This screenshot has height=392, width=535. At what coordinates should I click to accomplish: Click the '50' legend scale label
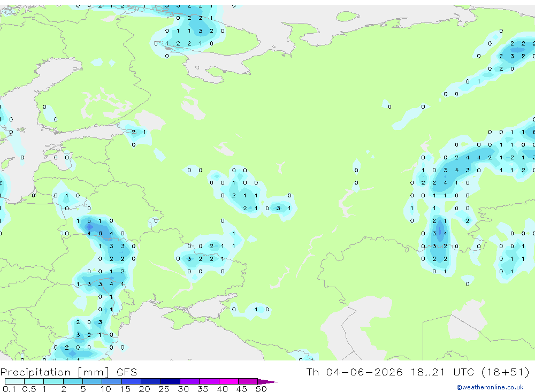[x=261, y=389]
